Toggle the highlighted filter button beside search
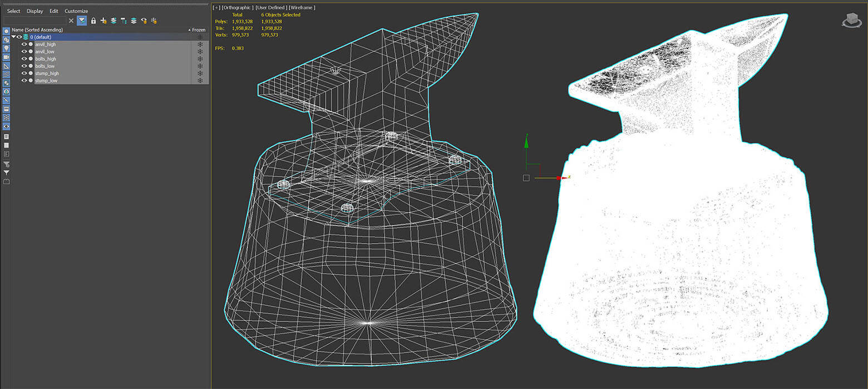The width and height of the screenshot is (868, 389). pos(82,21)
